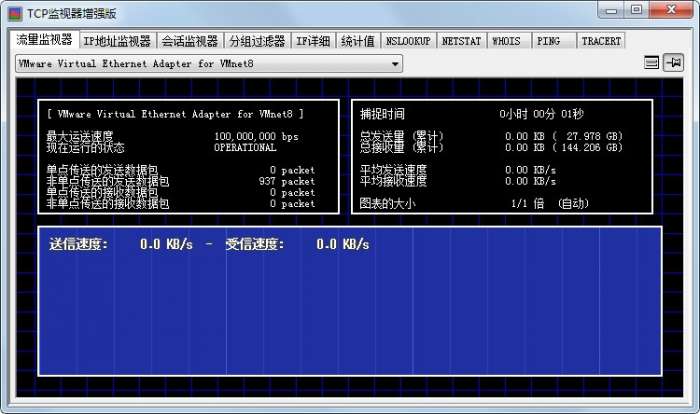Click the 单点传送的接收数据包 label
700x414 pixels.
pos(102,192)
